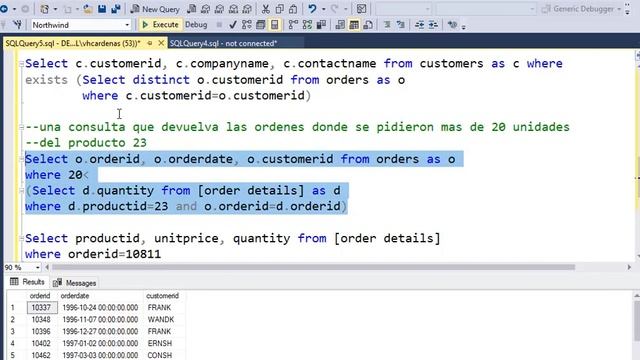Undo the last edit with the Undo arrow

pos(312,9)
